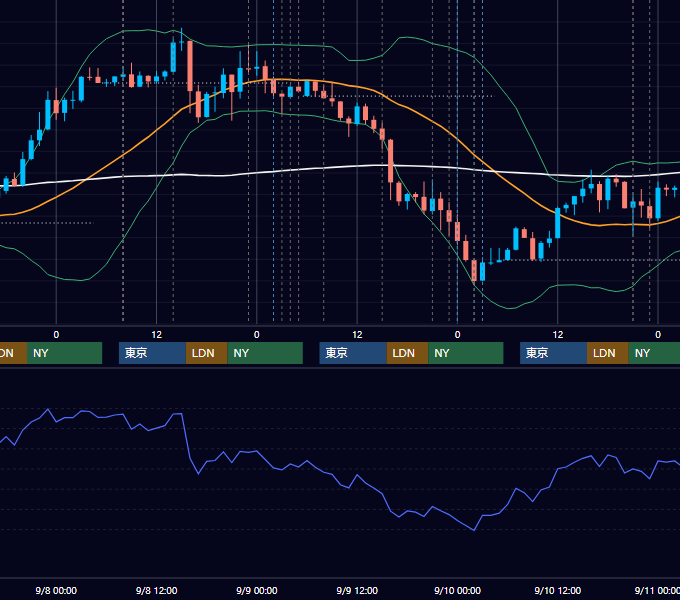Select the LDN block right of middle 東京
Image resolution: width=680 pixels, height=600 pixels.
[x=407, y=353]
